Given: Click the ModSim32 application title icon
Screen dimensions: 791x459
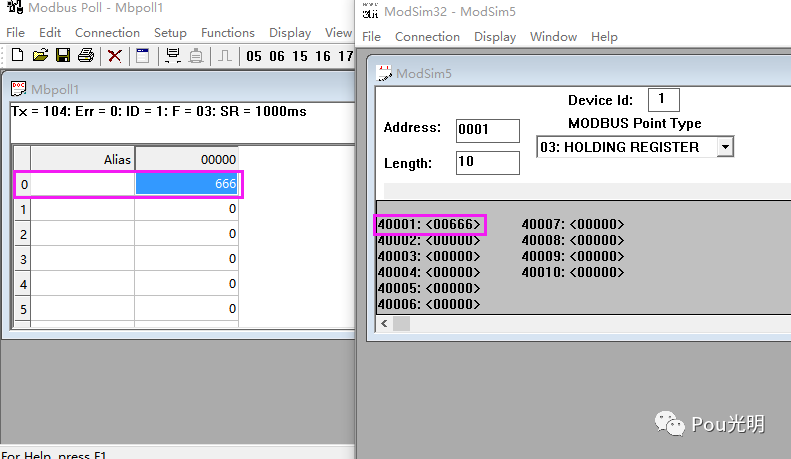Looking at the screenshot, I should pyautogui.click(x=370, y=11).
